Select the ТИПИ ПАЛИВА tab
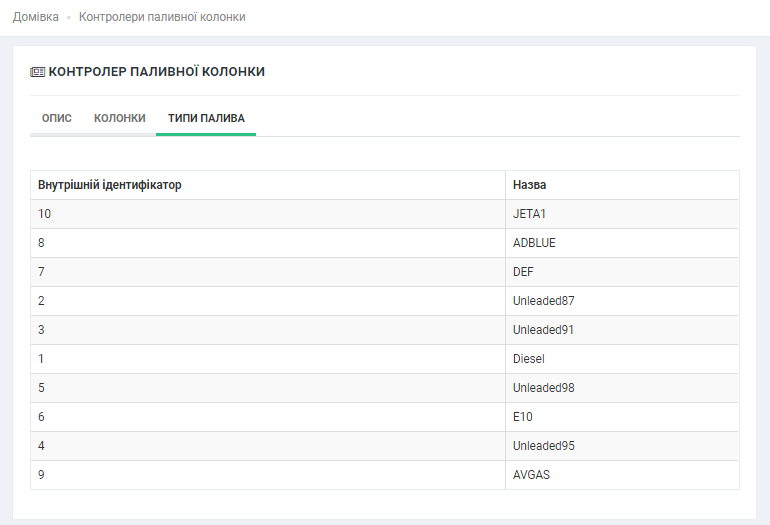Screen dimensions: 770x525 206,118
